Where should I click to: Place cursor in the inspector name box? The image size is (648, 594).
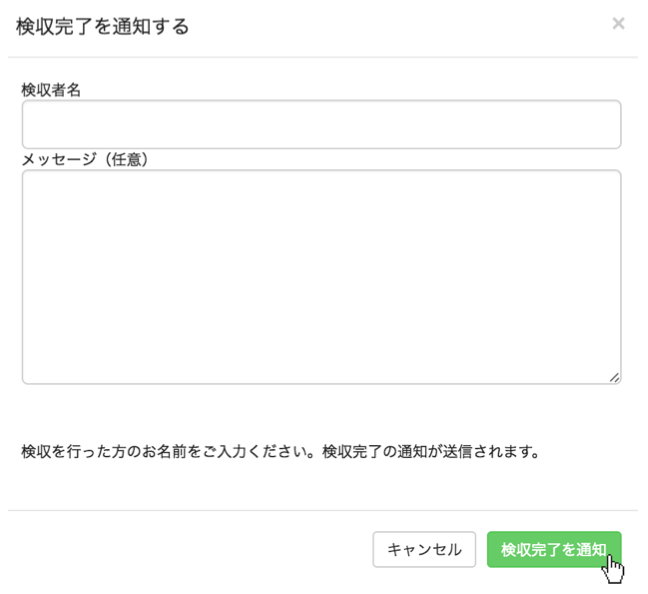(x=322, y=124)
